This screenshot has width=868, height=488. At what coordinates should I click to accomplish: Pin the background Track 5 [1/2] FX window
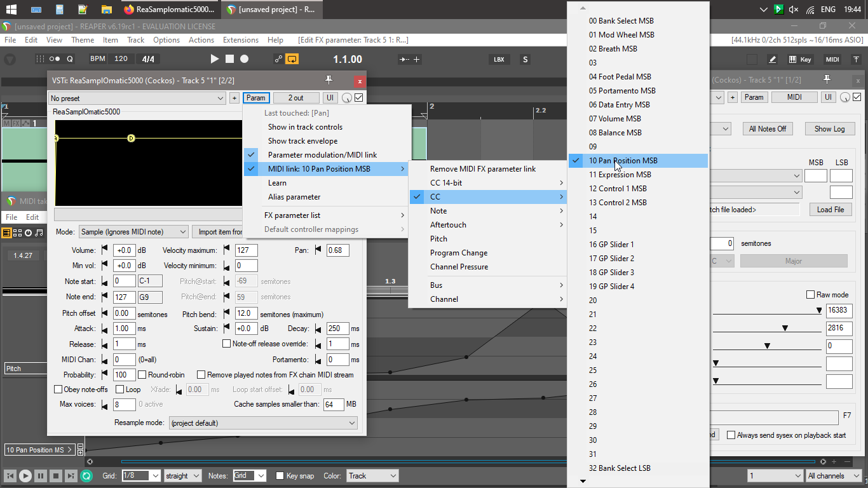click(x=827, y=79)
